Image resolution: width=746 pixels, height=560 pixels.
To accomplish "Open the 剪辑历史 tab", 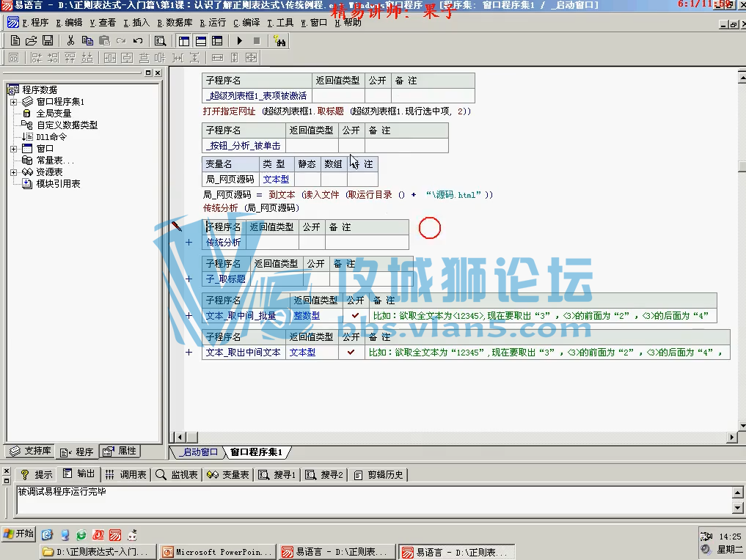I will coord(379,474).
